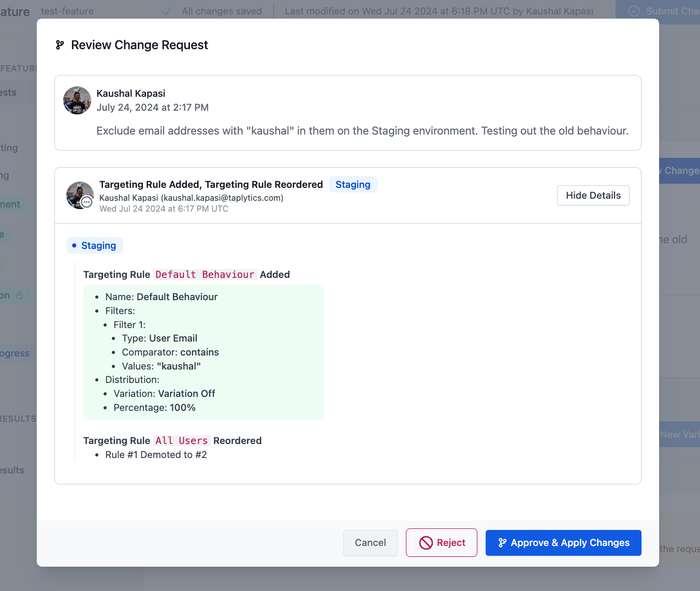Screen dimensions: 700x591
Task: Click the ellipsis badge on the change author's avatar
Action: 87,202
